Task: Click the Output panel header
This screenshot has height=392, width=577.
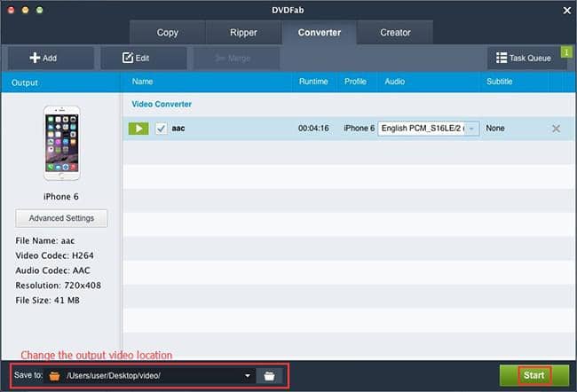Action: 25,82
